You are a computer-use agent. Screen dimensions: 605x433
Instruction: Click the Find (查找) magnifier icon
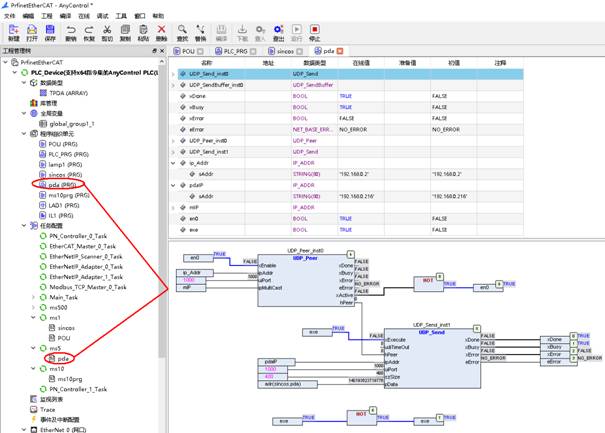(x=182, y=31)
